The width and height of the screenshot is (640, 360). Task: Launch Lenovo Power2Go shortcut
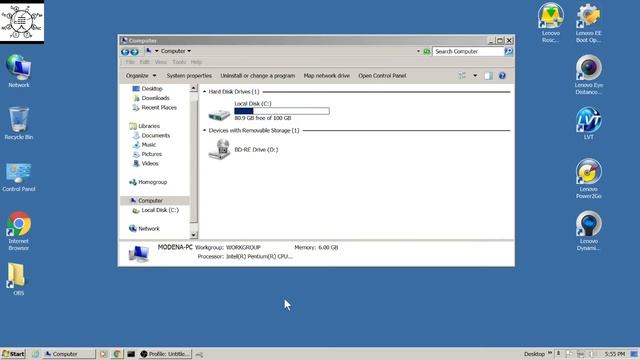pos(589,179)
